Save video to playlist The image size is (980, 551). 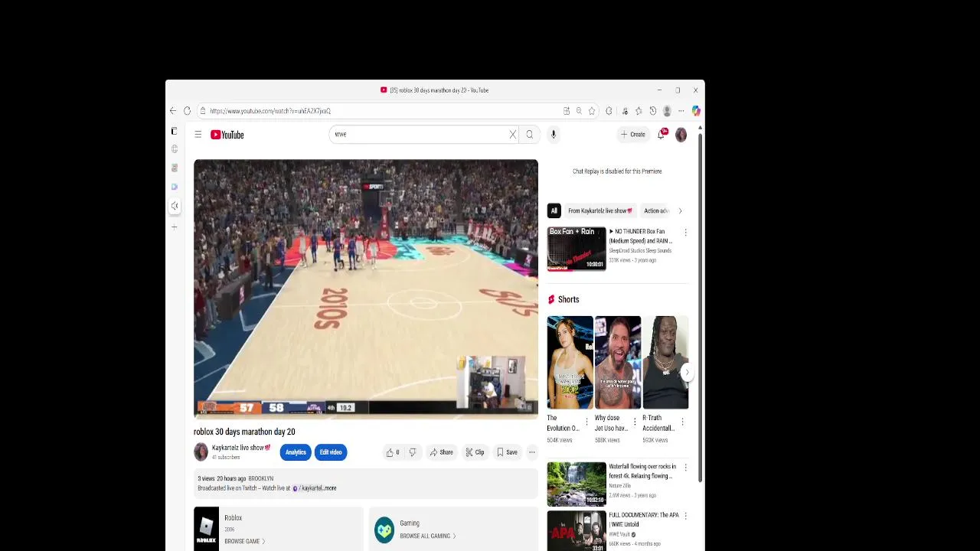[x=507, y=452]
